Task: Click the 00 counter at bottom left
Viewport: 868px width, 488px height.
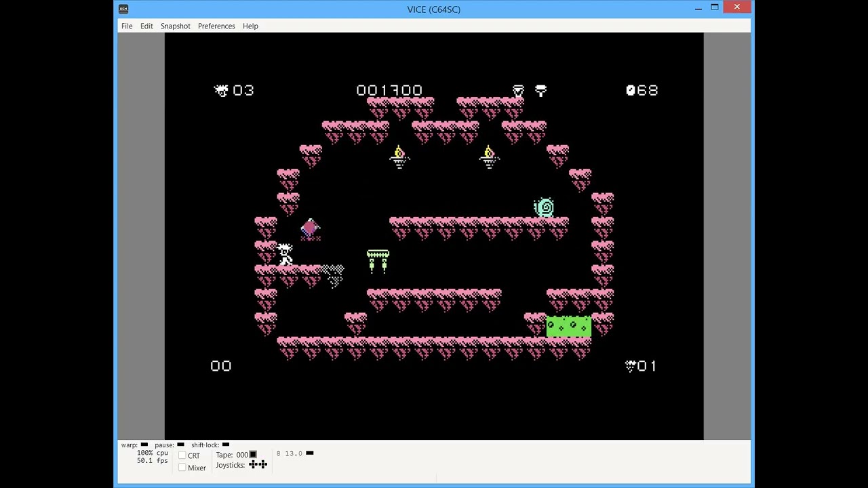Action: pyautogui.click(x=221, y=366)
